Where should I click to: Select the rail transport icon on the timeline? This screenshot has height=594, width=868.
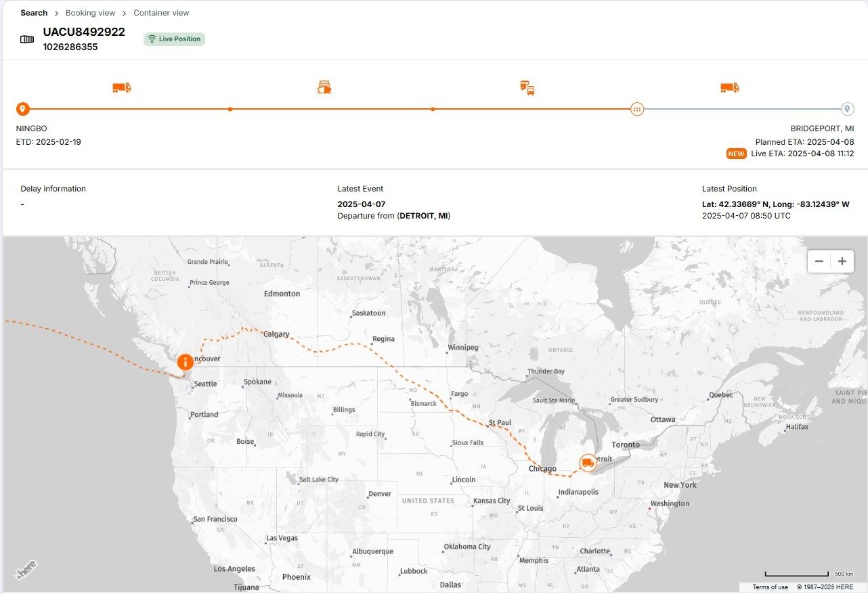pyautogui.click(x=526, y=87)
